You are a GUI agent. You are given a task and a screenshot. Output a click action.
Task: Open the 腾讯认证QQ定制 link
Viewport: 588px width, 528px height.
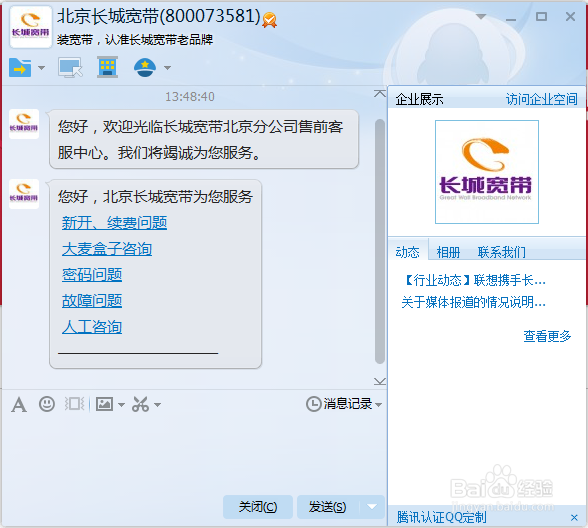click(442, 518)
